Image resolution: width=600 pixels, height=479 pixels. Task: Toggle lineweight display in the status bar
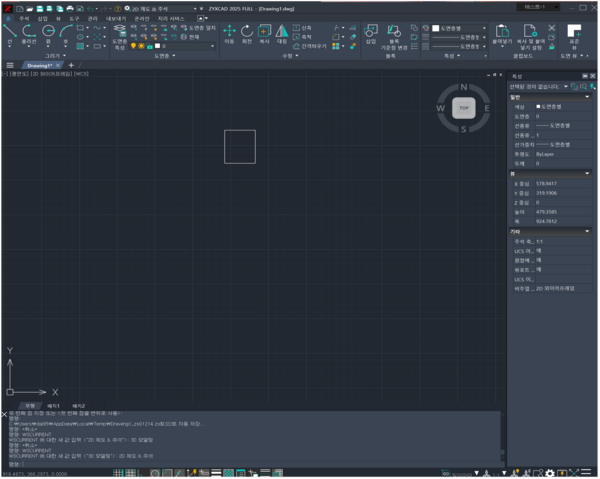tap(216, 474)
